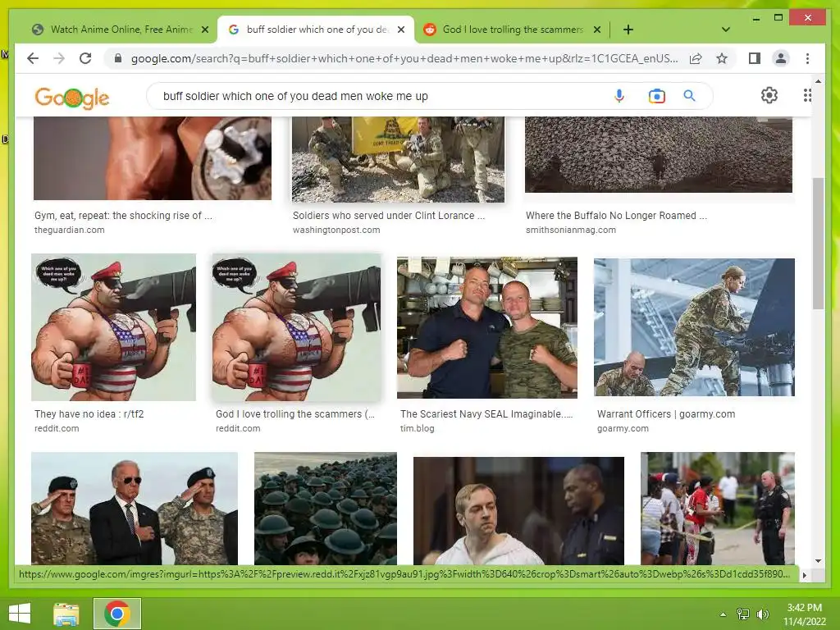Open Chrome three-dot menu

(x=807, y=58)
